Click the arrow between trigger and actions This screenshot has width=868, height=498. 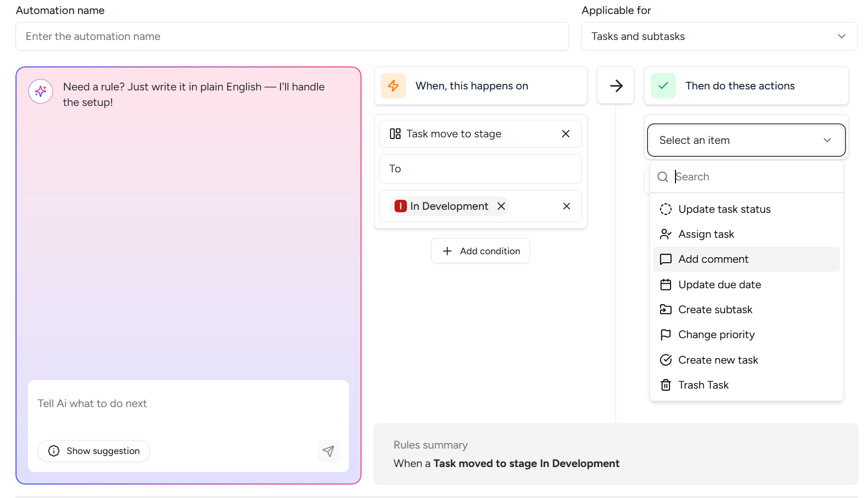[x=616, y=86]
